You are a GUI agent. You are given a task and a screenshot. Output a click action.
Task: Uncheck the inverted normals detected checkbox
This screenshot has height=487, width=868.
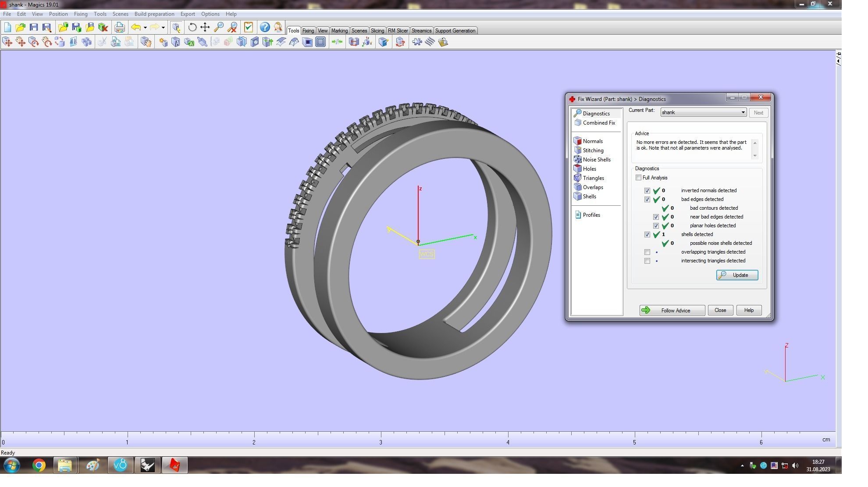[647, 191]
